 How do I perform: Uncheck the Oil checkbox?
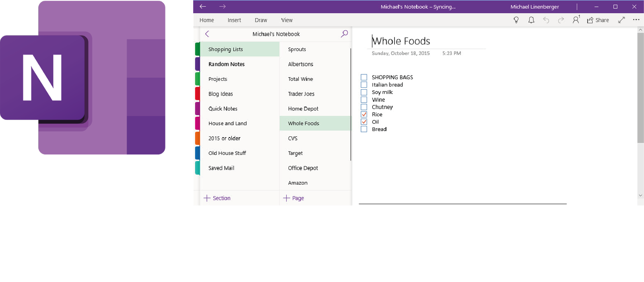point(364,121)
